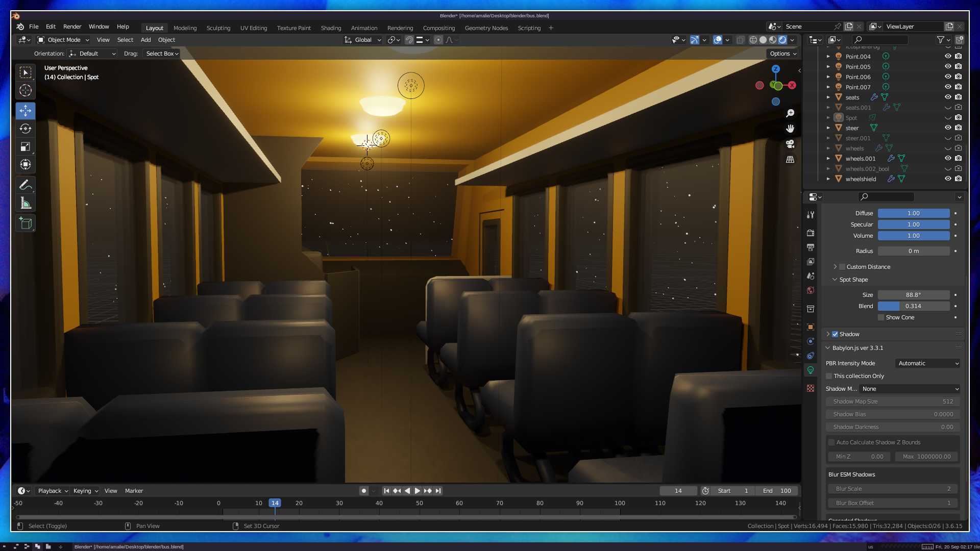Screen dimensions: 980x551
Task: Click the timeline play button
Action: (417, 491)
